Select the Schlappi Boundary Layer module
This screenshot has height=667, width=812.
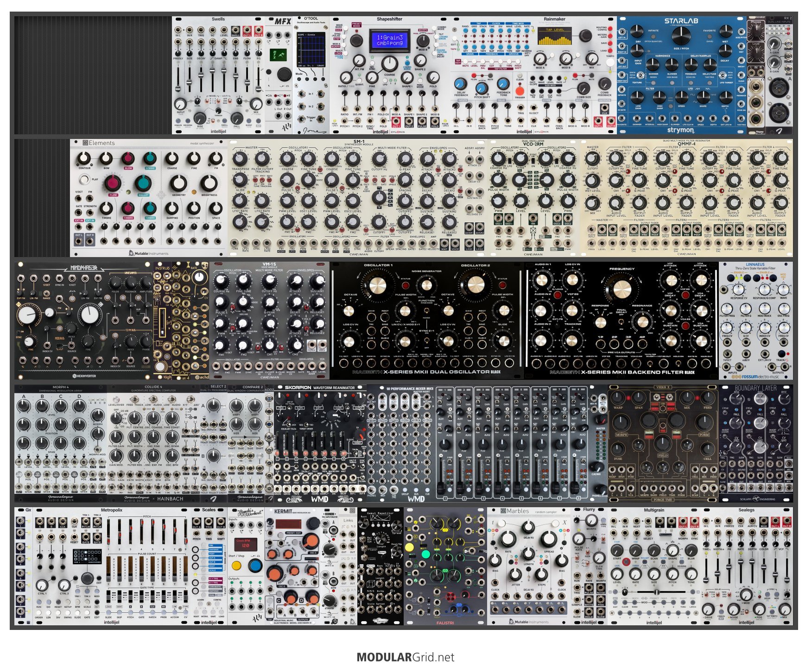click(756, 443)
